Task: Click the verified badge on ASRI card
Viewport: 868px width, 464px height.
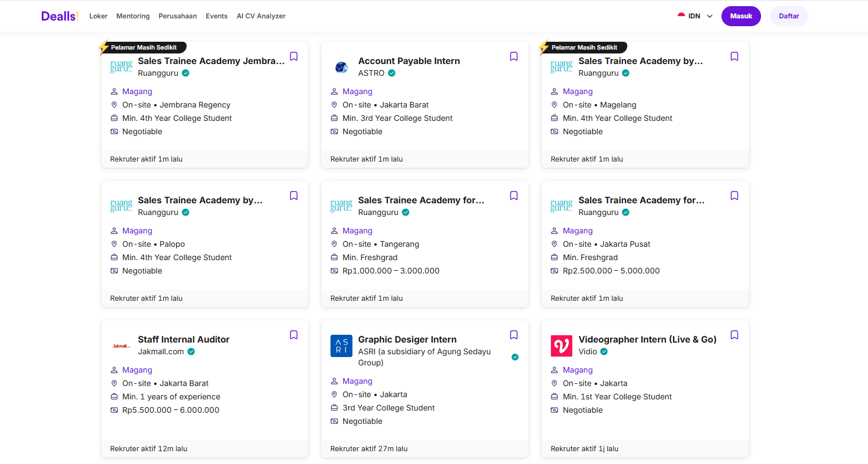Action: click(515, 357)
